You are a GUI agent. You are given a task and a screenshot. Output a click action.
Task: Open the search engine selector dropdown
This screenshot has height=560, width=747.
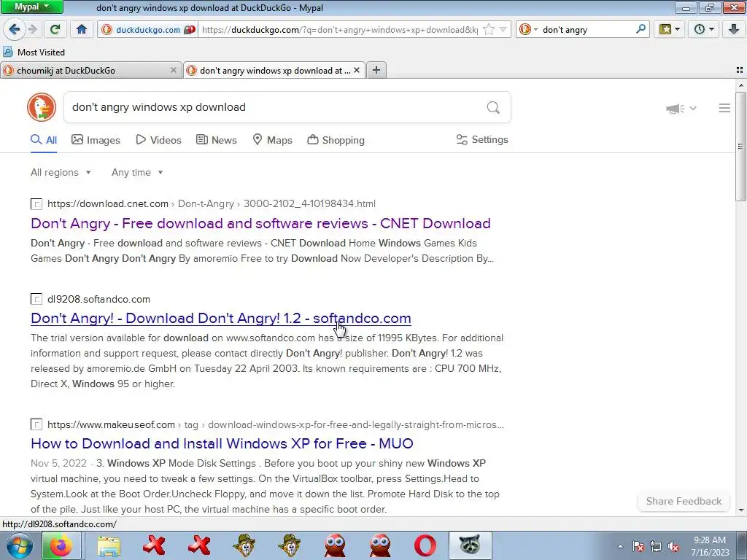point(528,29)
